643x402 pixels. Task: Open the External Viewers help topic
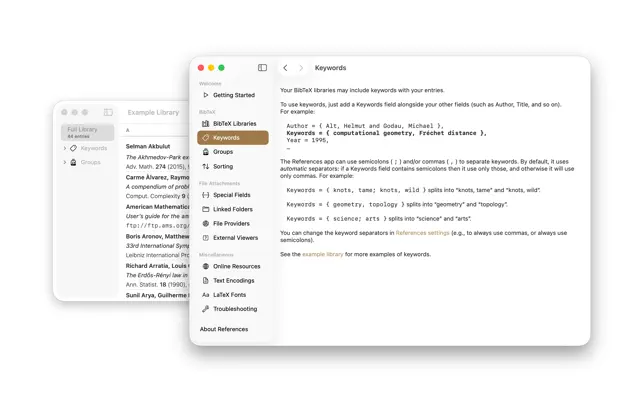click(x=233, y=238)
